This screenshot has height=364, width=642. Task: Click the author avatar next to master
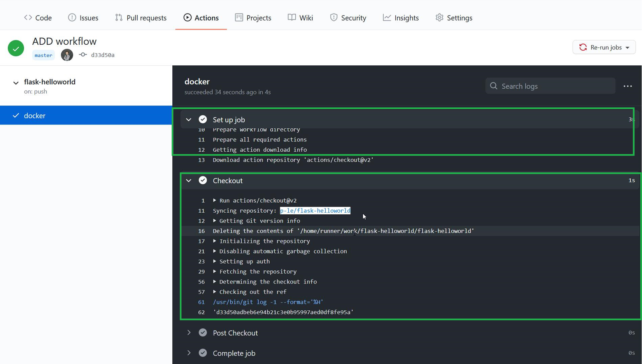pos(67,55)
